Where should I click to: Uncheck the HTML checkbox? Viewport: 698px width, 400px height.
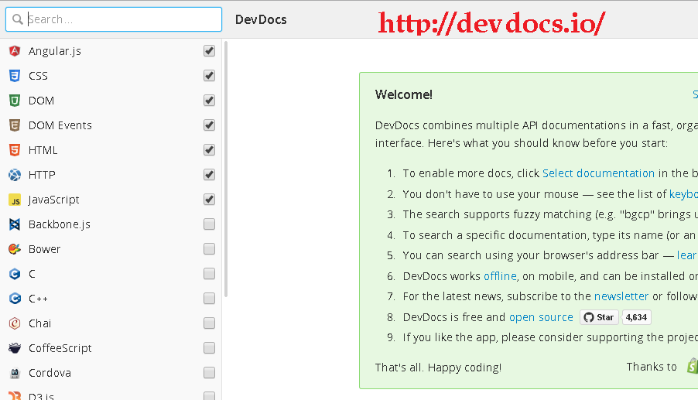[x=209, y=150]
